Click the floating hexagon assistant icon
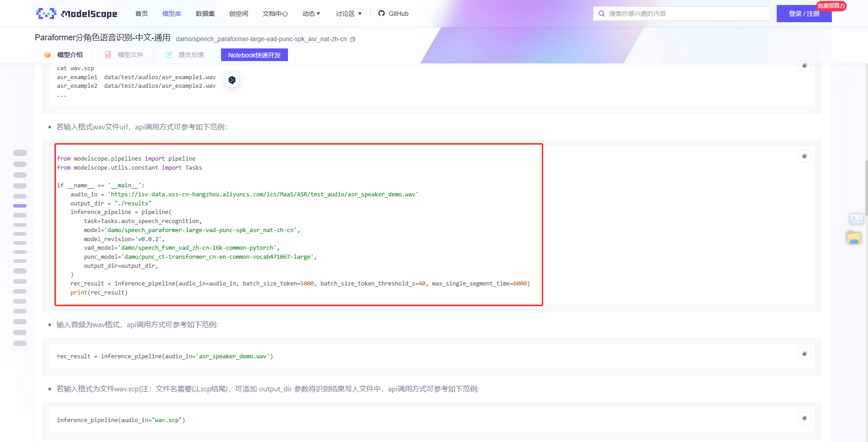Viewport: 868px width, 442px height. [232, 80]
